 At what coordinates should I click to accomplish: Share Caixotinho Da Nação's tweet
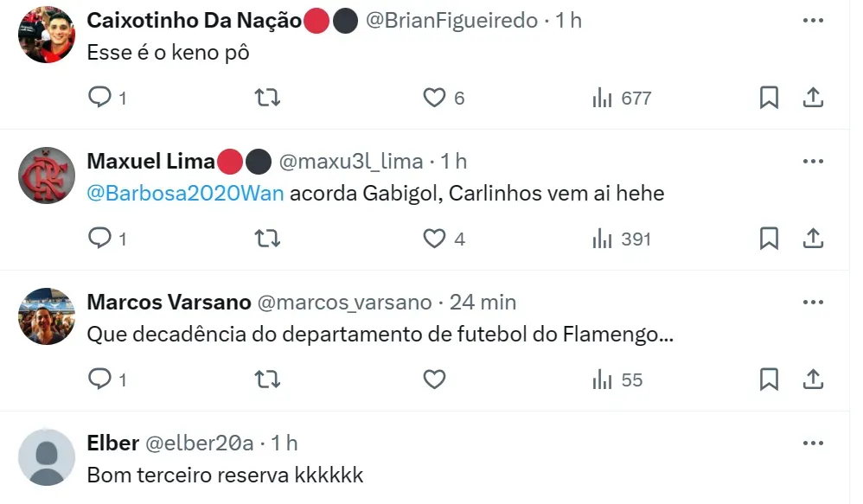(x=813, y=98)
